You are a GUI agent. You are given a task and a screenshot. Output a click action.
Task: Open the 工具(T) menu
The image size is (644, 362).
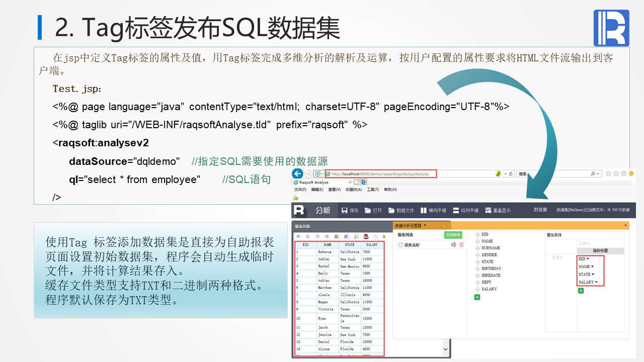[373, 190]
